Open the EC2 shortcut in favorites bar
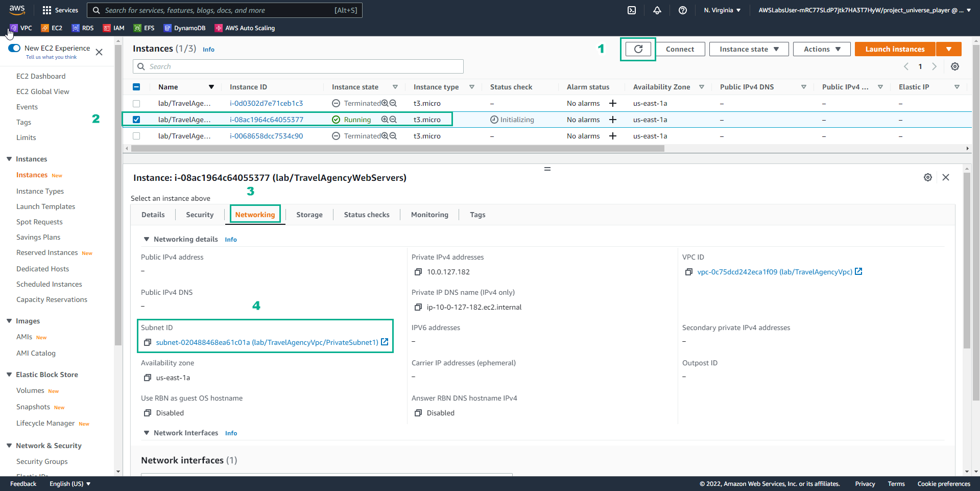Screen dimensions: 980x491 click(52, 28)
